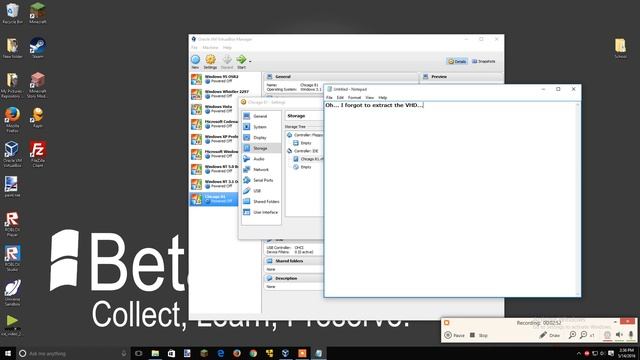Select the Windows NT 5.0 virtual machine
This screenshot has width=640, height=360.
pyautogui.click(x=214, y=169)
